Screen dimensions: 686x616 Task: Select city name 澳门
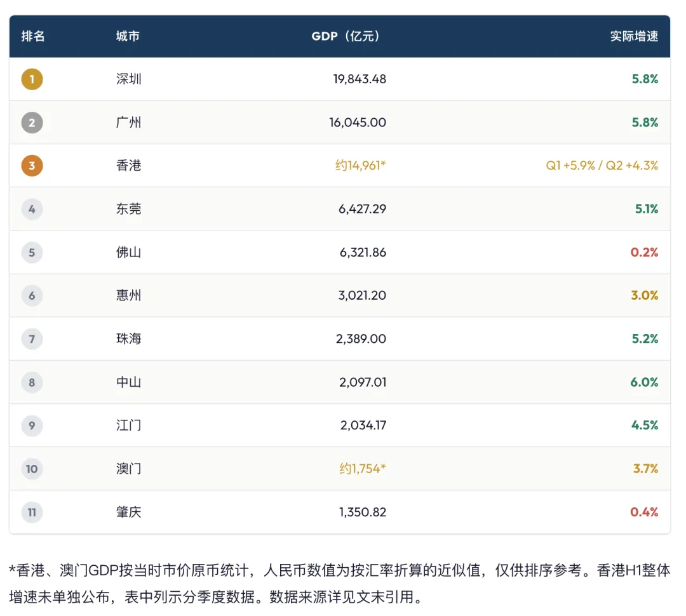point(128,469)
